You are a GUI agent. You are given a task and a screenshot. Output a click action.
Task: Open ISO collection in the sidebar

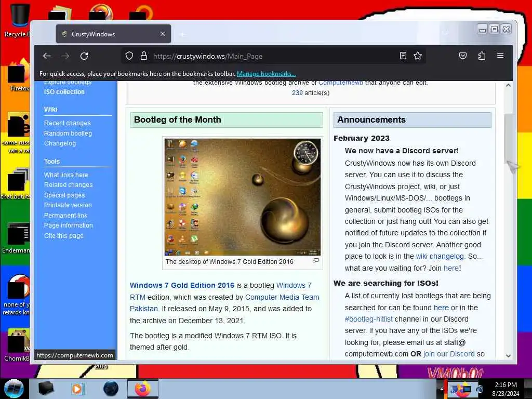click(x=64, y=92)
